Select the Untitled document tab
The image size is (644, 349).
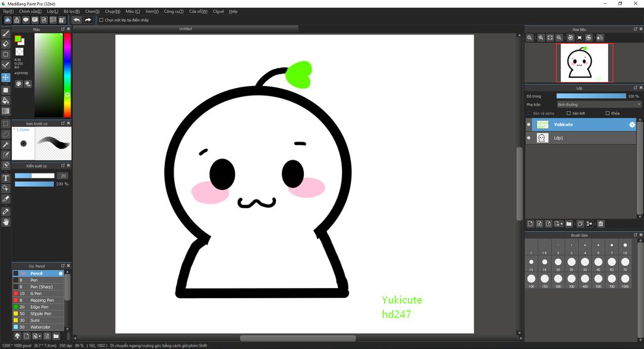pos(186,29)
